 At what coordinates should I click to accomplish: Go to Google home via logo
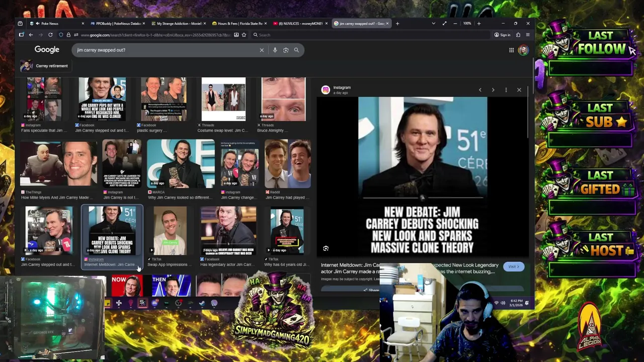(x=47, y=49)
